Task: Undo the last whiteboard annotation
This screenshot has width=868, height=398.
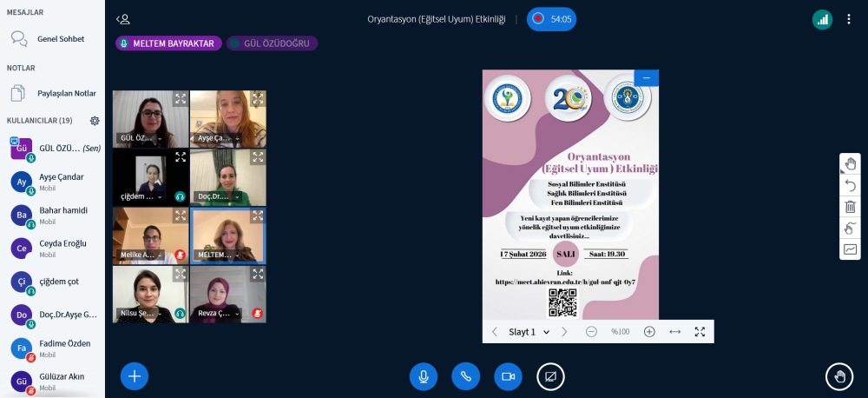Action: pyautogui.click(x=850, y=185)
